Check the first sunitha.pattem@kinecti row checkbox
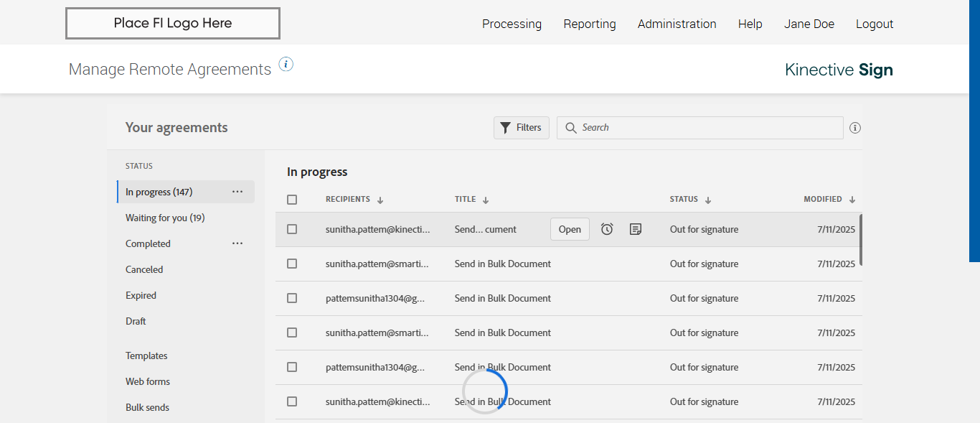Viewport: 980px width, 423px height. click(x=292, y=229)
